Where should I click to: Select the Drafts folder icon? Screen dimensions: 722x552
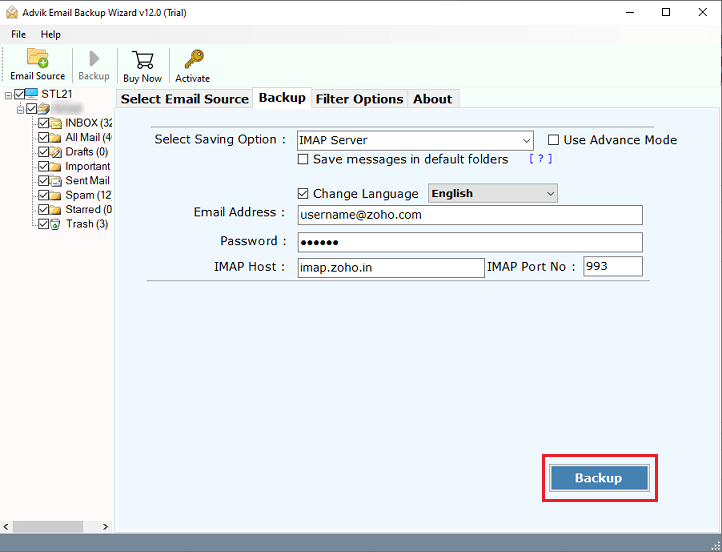pyautogui.click(x=56, y=152)
